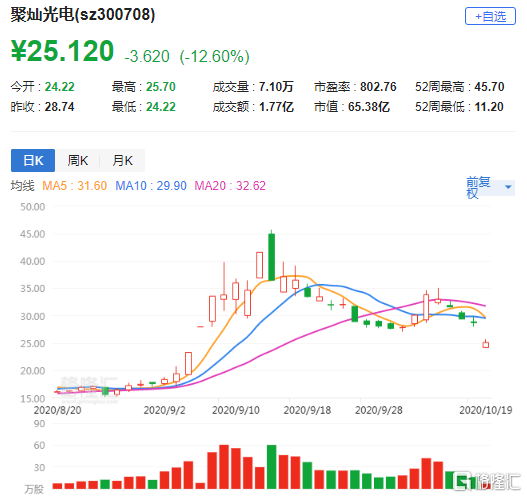Click the 昨收 value 28.74
The height and width of the screenshot is (498, 527).
pos(59,107)
